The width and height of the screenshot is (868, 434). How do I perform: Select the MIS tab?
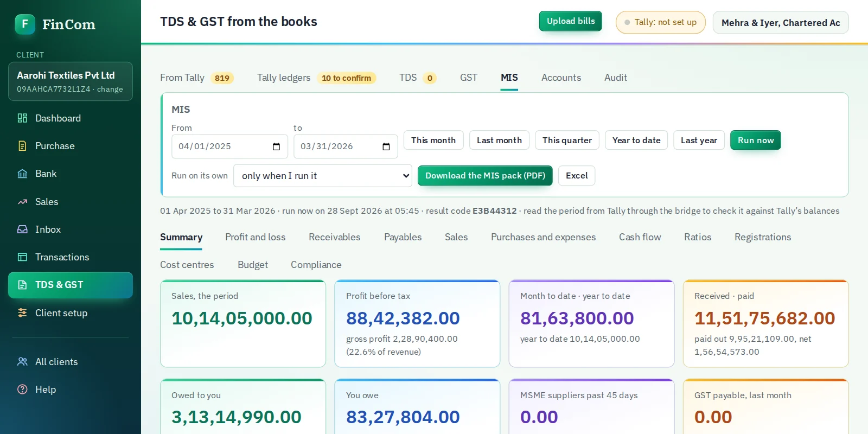pyautogui.click(x=509, y=78)
